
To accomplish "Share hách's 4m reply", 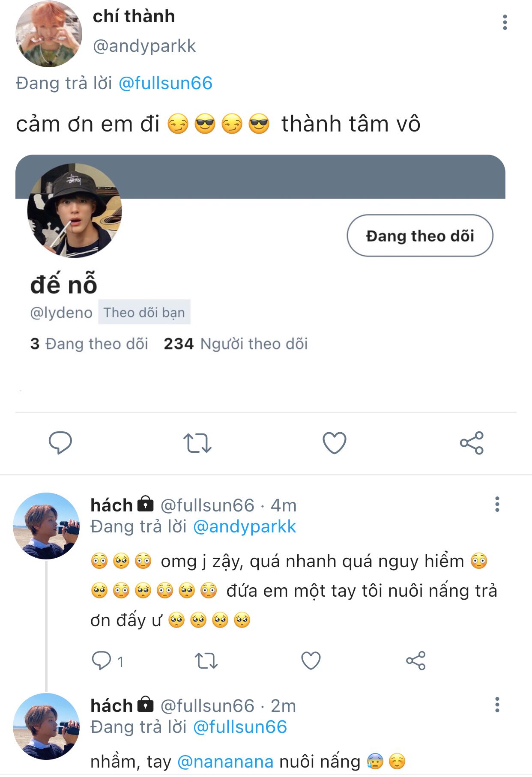I will [416, 660].
